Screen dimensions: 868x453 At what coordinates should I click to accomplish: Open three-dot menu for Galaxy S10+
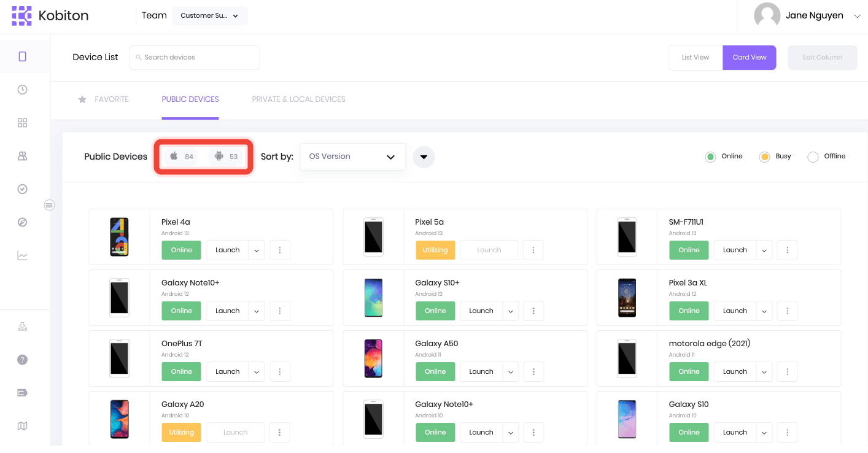533,311
